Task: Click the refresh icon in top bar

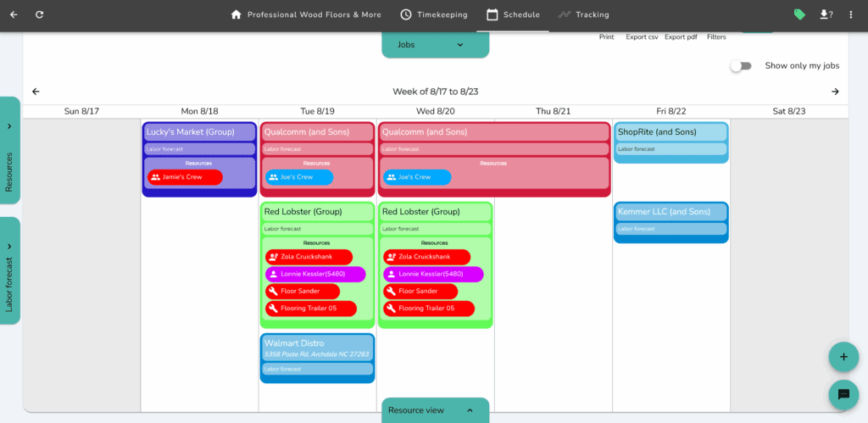Action: coord(40,14)
